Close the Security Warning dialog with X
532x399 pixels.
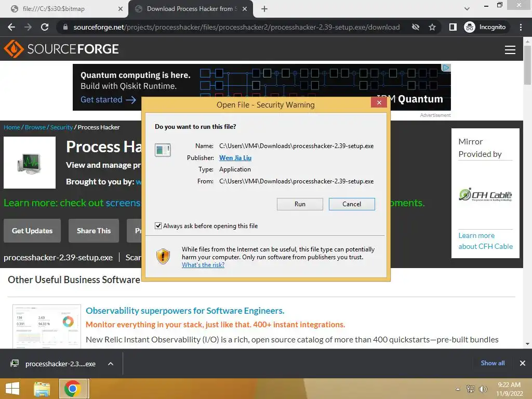[x=379, y=102]
